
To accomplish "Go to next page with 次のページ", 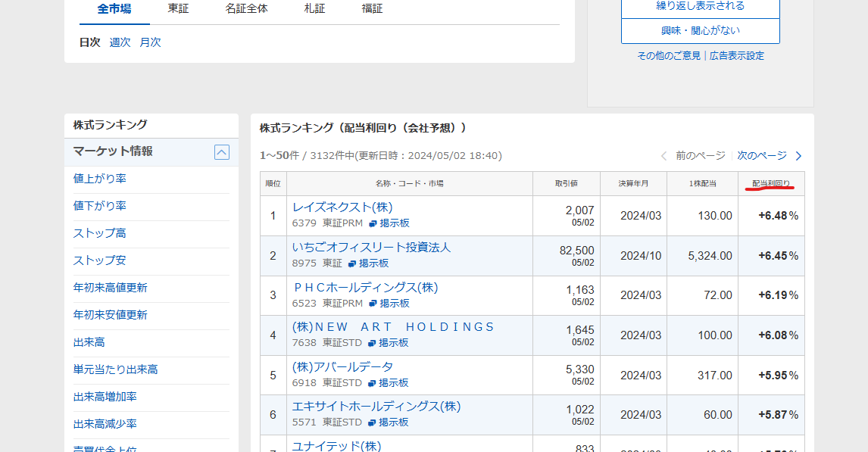I will point(770,156).
